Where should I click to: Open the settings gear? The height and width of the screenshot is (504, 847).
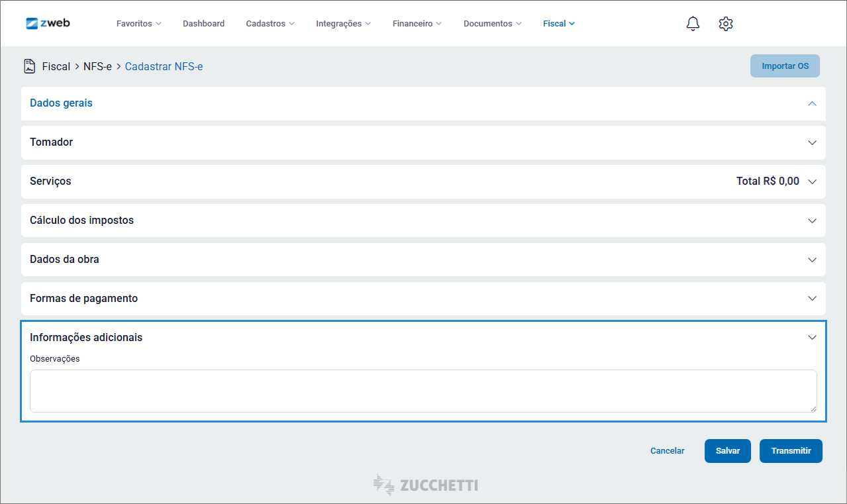coord(726,24)
